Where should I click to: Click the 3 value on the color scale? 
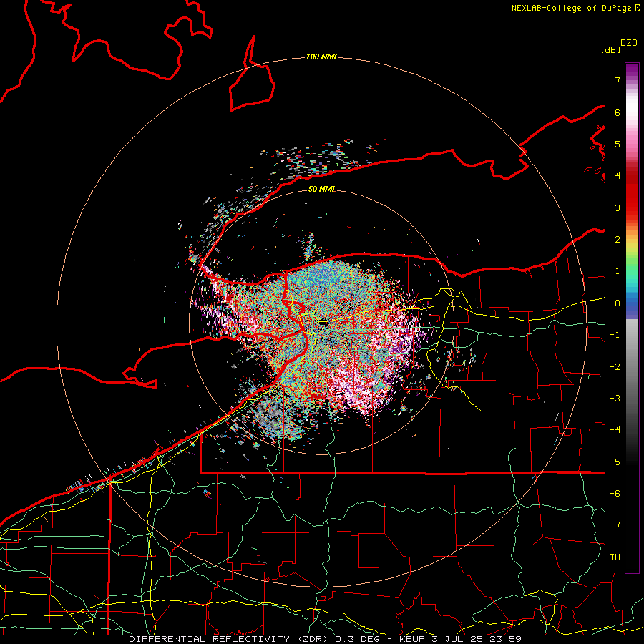(618, 208)
